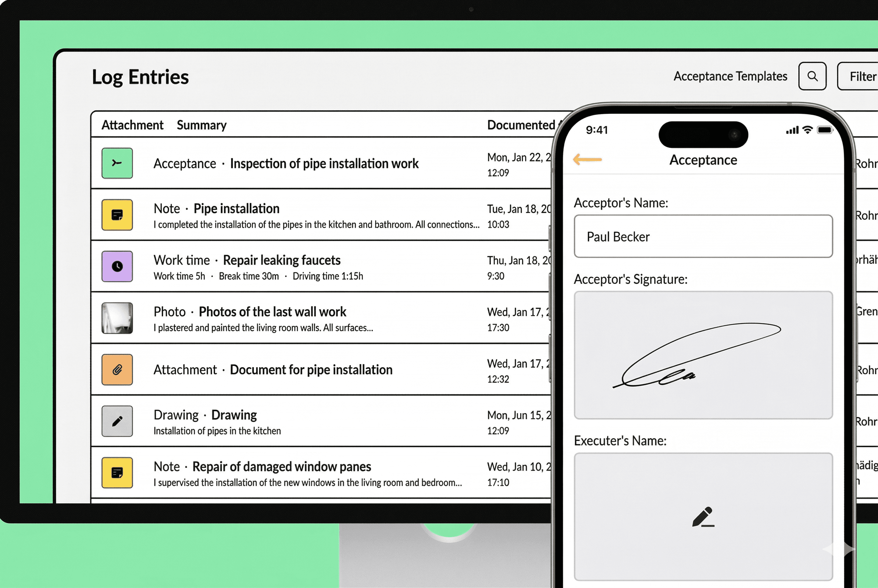This screenshot has width=878, height=588.
Task: Tap the pencil in the Executer field
Action: click(703, 517)
